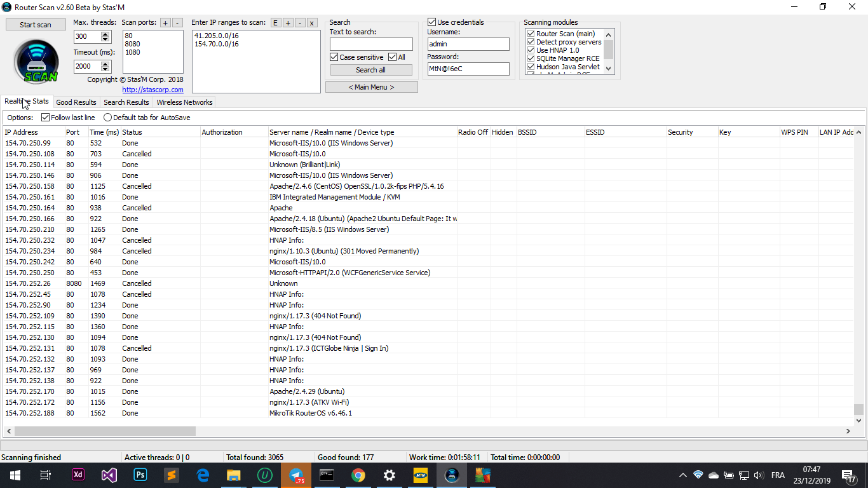Switch to Wireless Networks tab
Image resolution: width=868 pixels, height=488 pixels.
tap(184, 102)
